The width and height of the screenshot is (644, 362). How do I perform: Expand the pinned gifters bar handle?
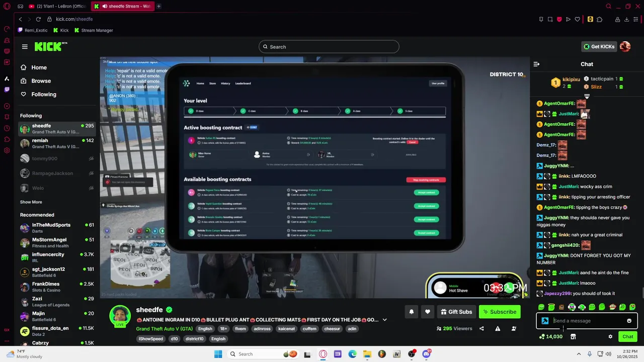click(587, 96)
